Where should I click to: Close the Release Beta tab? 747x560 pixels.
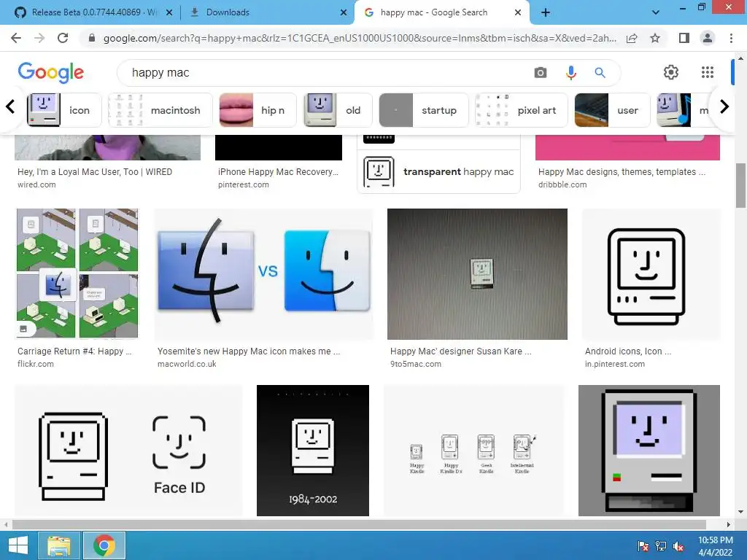(x=169, y=13)
